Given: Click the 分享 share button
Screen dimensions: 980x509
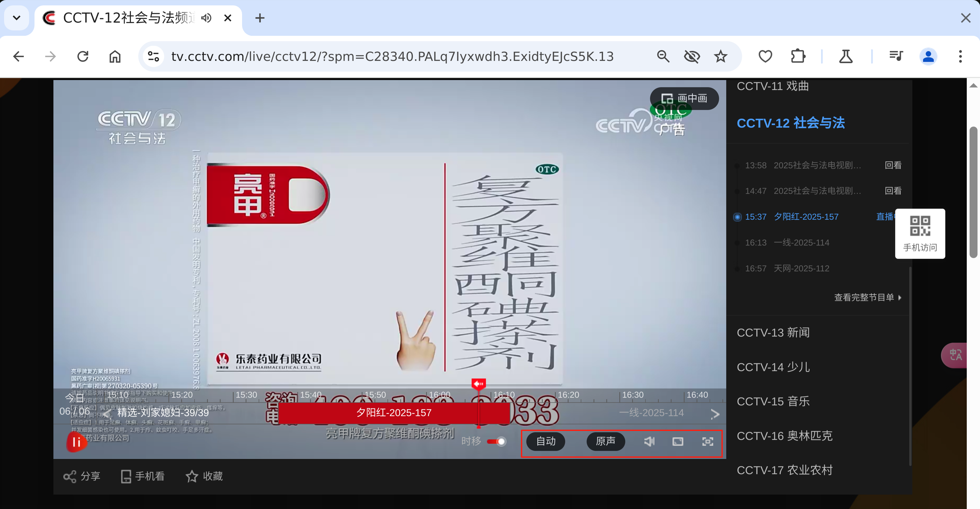Looking at the screenshot, I should 82,476.
